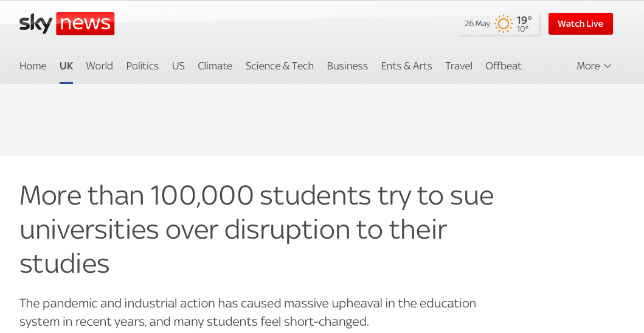This screenshot has height=333, width=644.
Task: Go to Ents & Arts
Action: (x=406, y=66)
